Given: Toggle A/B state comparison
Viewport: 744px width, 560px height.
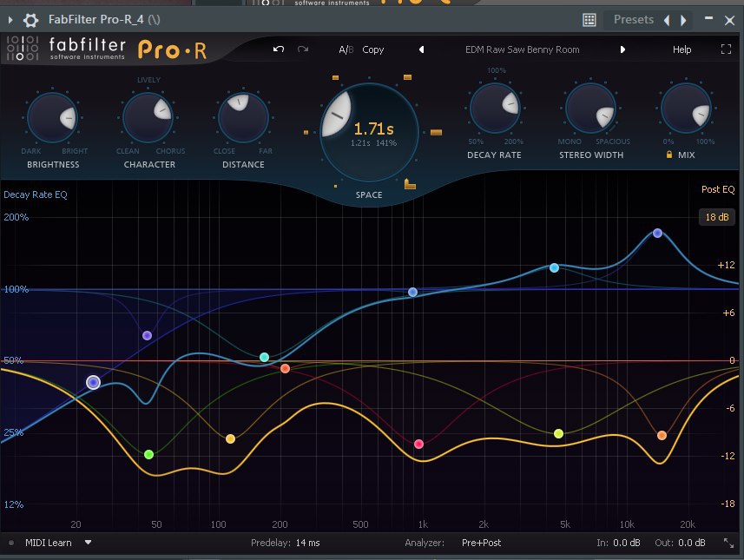Looking at the screenshot, I should [346, 49].
